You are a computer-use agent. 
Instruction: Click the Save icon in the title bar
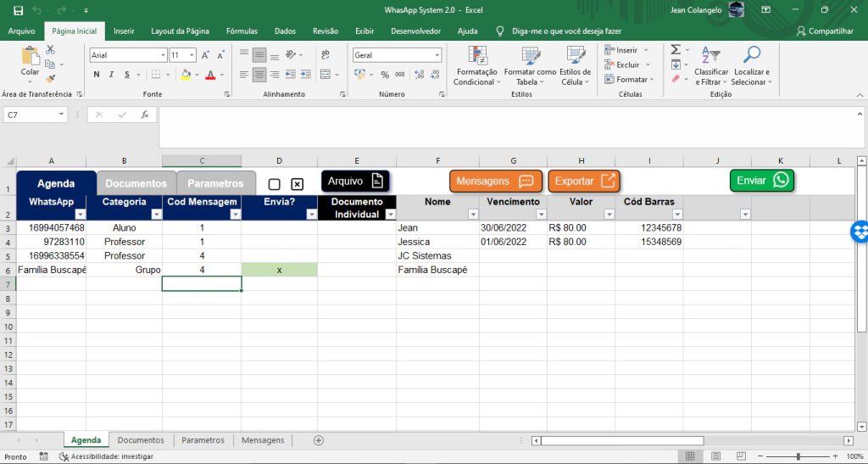(x=19, y=10)
